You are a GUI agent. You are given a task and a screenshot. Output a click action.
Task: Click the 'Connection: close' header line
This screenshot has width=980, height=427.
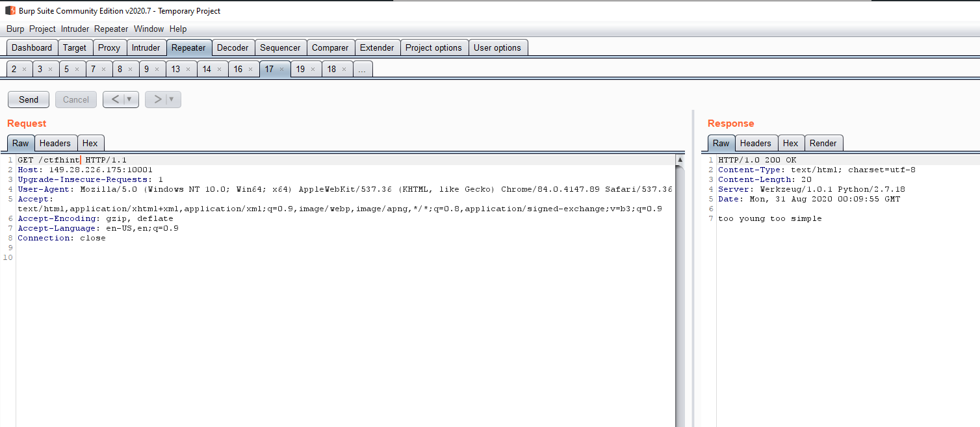(62, 238)
